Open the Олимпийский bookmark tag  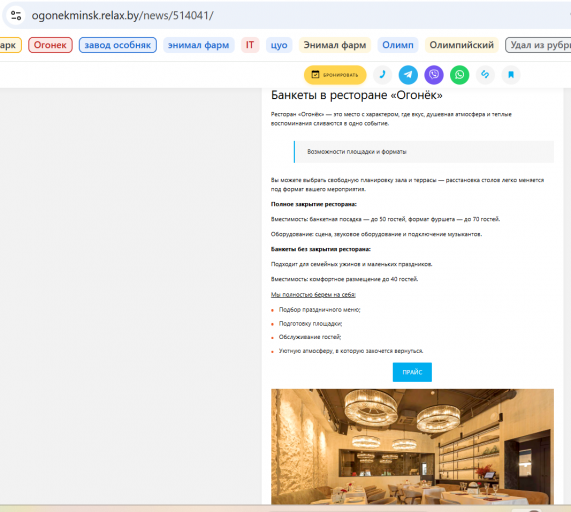coord(461,45)
